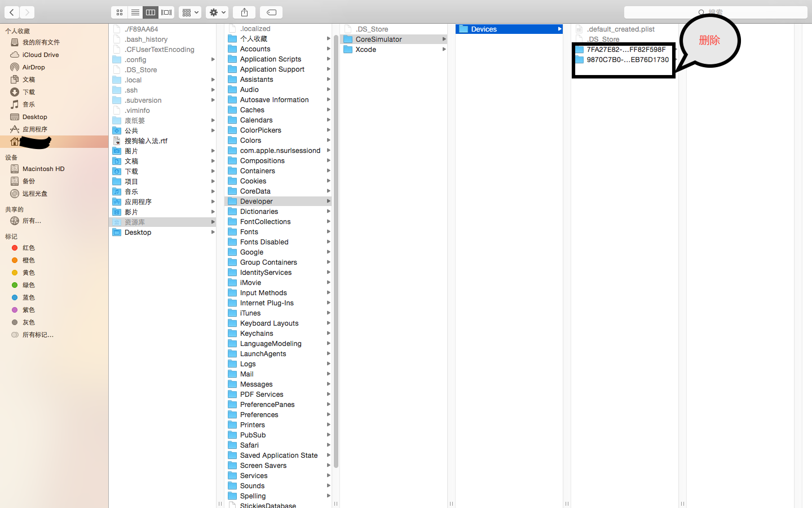
Task: Select the 资源库 folder
Action: tap(162, 222)
